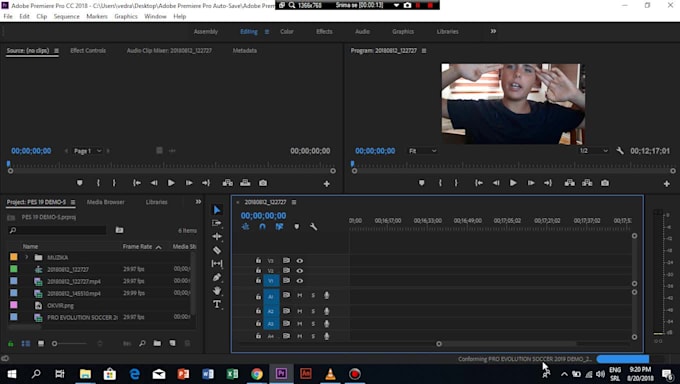
Task: Open the Sequence menu
Action: click(66, 16)
